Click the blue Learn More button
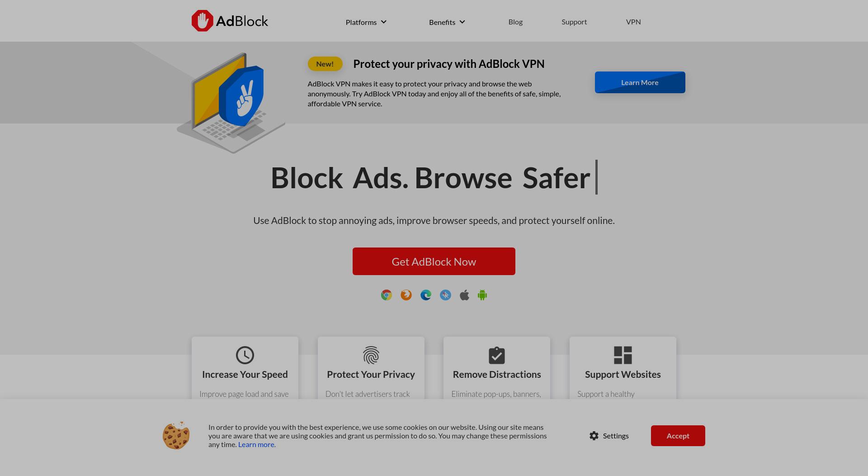Image resolution: width=868 pixels, height=476 pixels. (640, 82)
